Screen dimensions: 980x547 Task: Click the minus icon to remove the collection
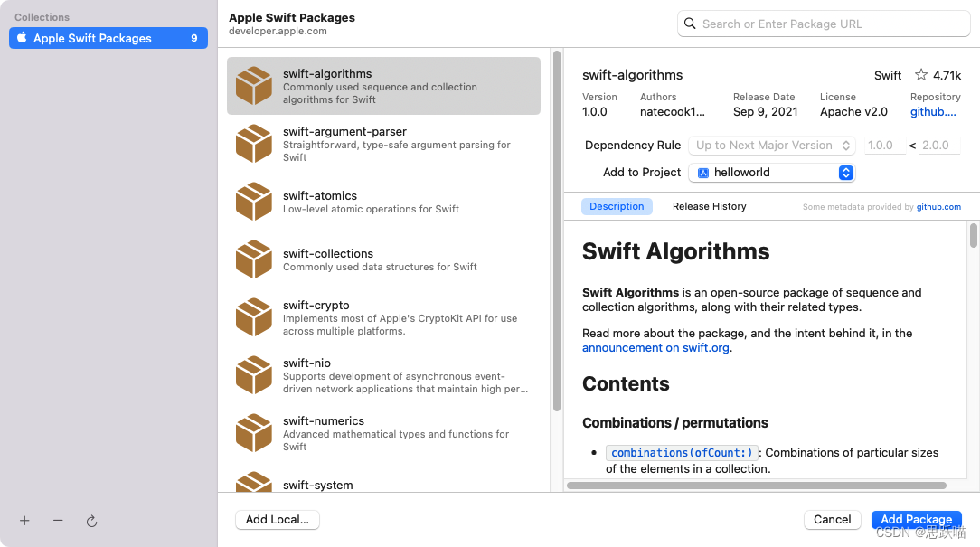click(x=58, y=521)
